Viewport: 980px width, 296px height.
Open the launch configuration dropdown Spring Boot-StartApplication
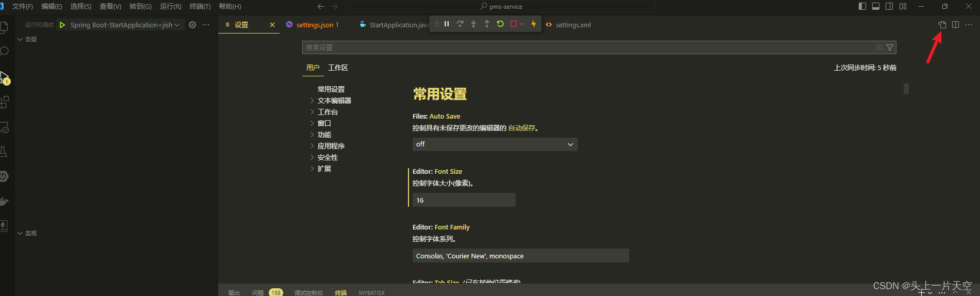(x=125, y=25)
